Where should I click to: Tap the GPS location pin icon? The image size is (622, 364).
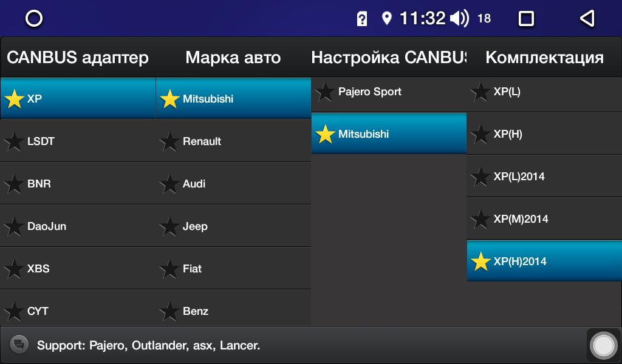(386, 18)
